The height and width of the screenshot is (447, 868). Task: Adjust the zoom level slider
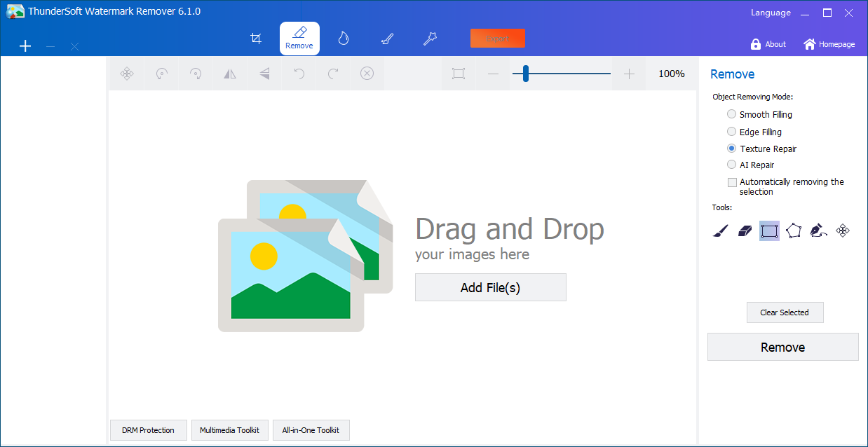tap(524, 73)
